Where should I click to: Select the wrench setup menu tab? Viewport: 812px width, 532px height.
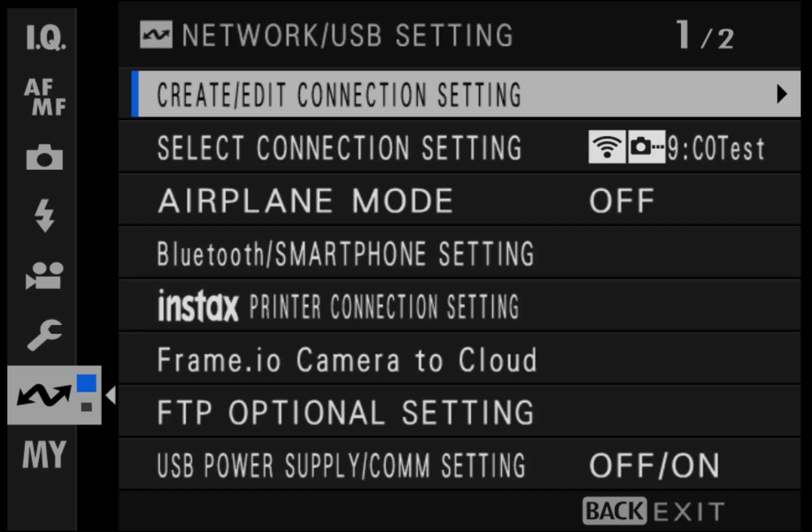click(44, 335)
